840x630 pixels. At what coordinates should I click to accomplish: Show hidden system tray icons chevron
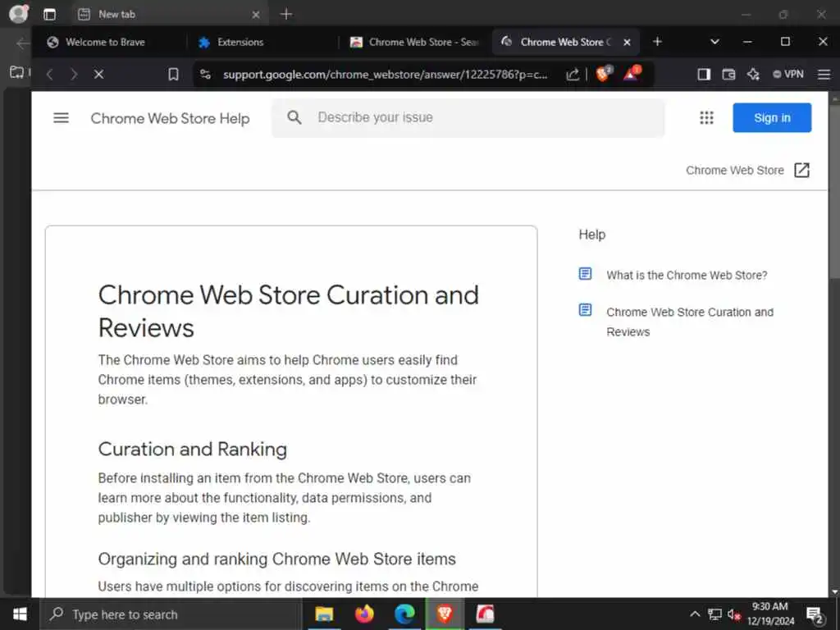(x=695, y=614)
